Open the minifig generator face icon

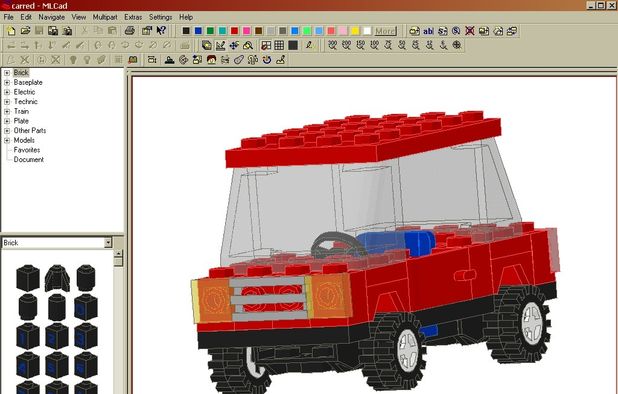click(x=212, y=60)
